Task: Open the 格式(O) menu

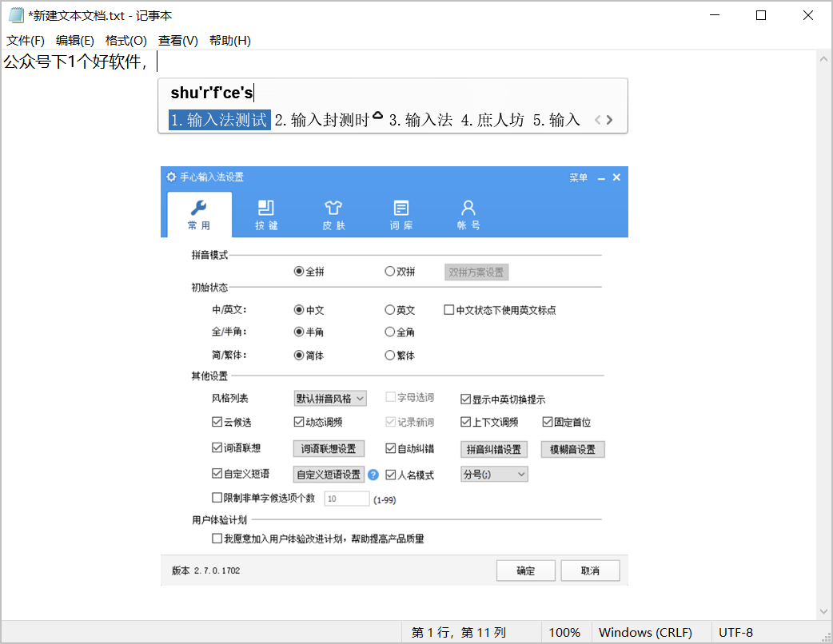Action: click(126, 41)
